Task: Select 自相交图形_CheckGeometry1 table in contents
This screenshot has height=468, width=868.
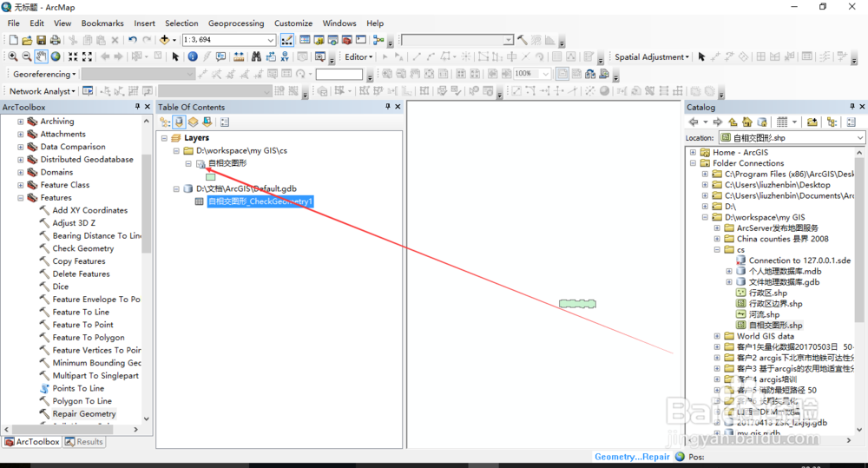Action: click(260, 201)
